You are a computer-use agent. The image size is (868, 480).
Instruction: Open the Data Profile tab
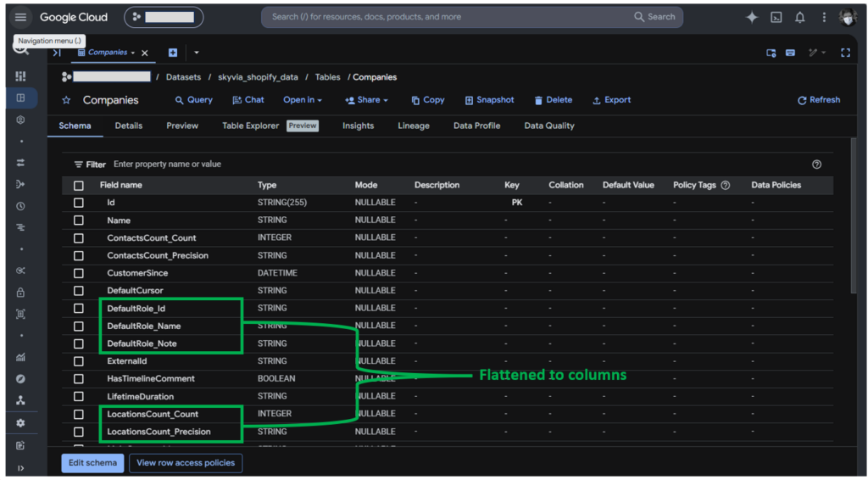point(476,126)
